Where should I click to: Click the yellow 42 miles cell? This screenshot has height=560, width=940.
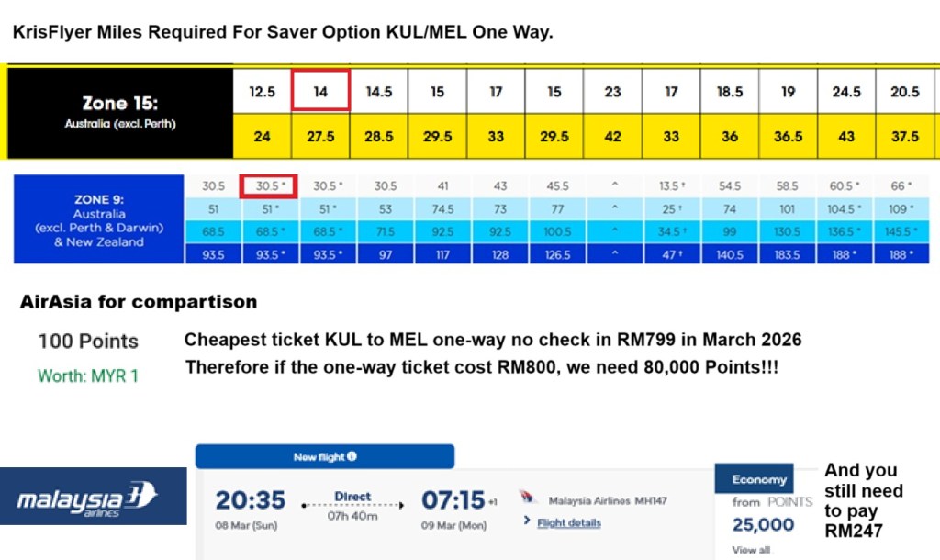(x=612, y=136)
